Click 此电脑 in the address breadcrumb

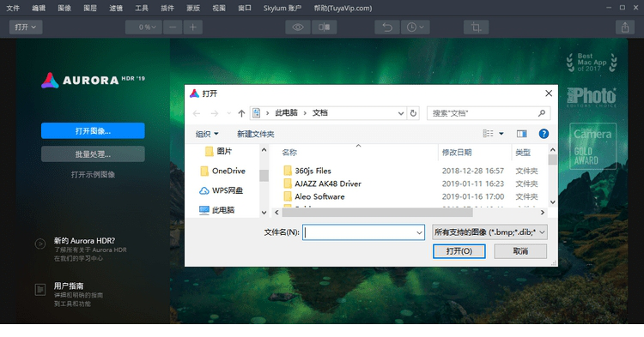coord(286,112)
